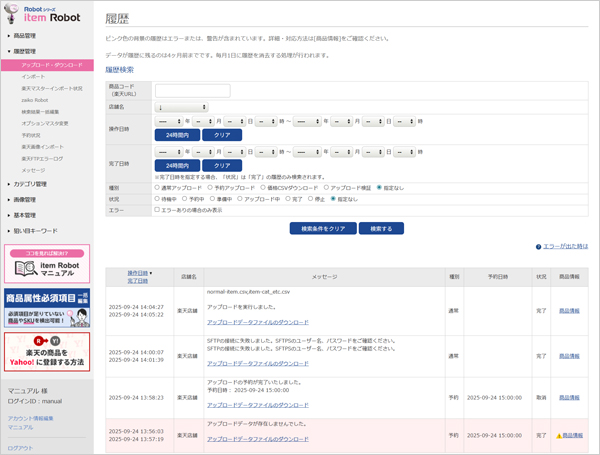Expand the カテゴリ管理 sidebar section
This screenshot has height=455, width=600.
30,184
